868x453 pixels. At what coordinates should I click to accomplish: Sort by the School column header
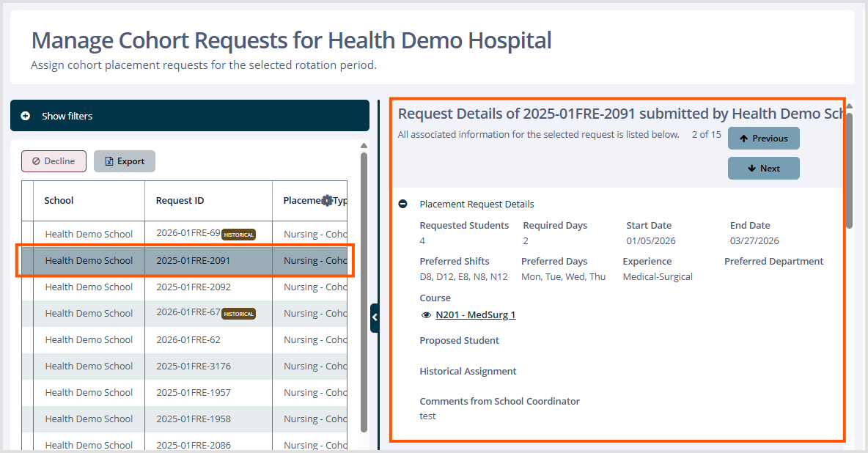click(x=59, y=200)
